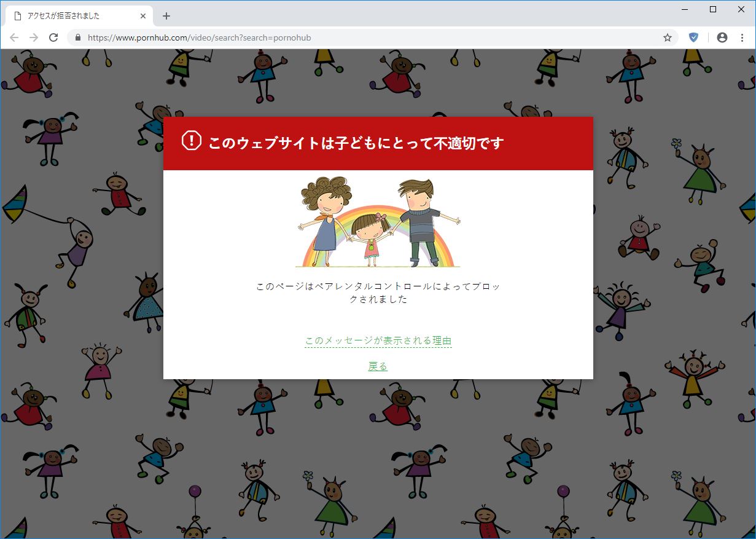Go forward using the browser forward arrow

(x=34, y=37)
